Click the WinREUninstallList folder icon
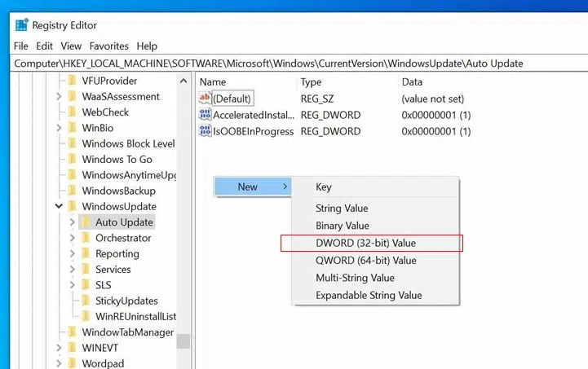The width and height of the screenshot is (588, 369). (x=86, y=317)
